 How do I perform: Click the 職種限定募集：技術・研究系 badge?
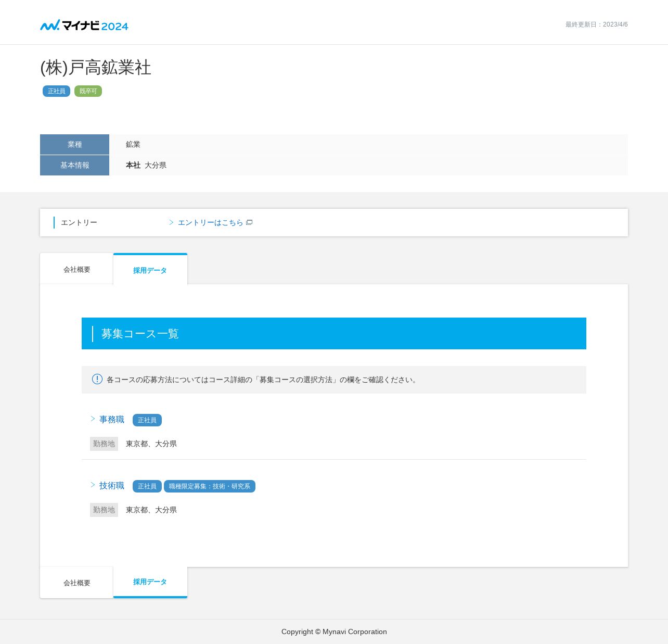(210, 486)
